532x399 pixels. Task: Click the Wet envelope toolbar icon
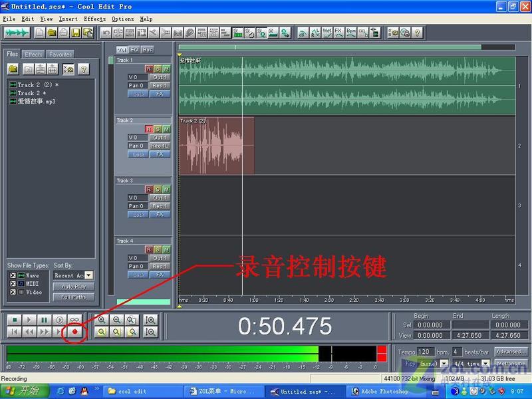327,33
